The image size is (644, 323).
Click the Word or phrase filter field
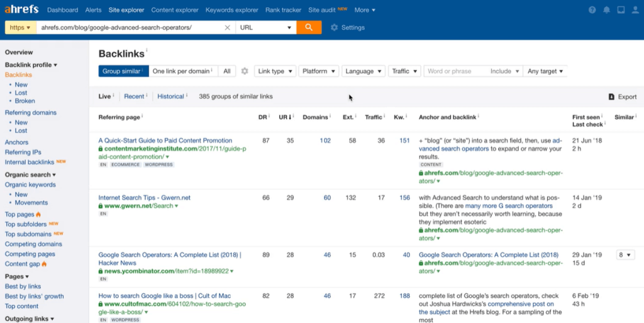455,71
